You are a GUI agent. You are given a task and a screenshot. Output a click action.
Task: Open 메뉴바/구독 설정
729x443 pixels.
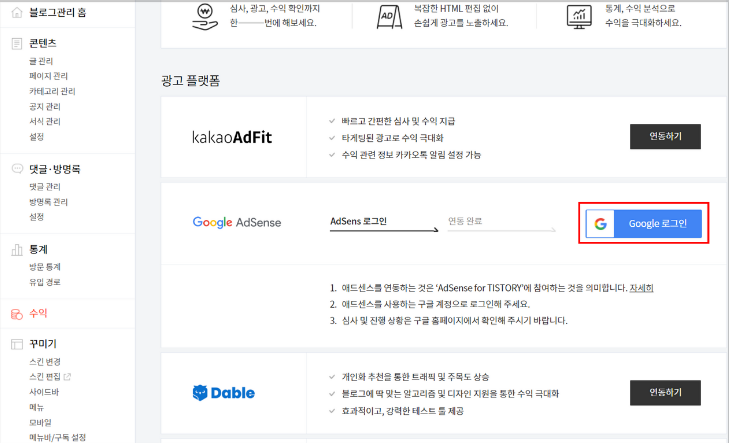coord(57,437)
